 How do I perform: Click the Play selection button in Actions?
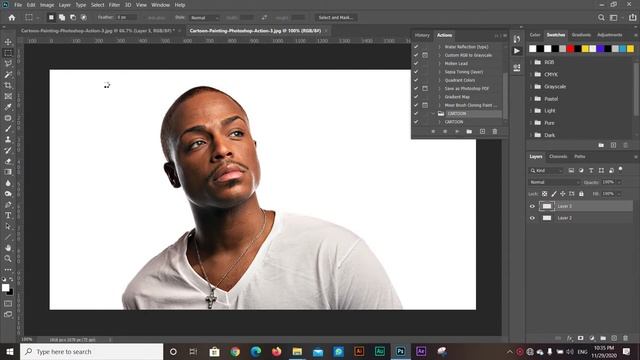pyautogui.click(x=457, y=131)
